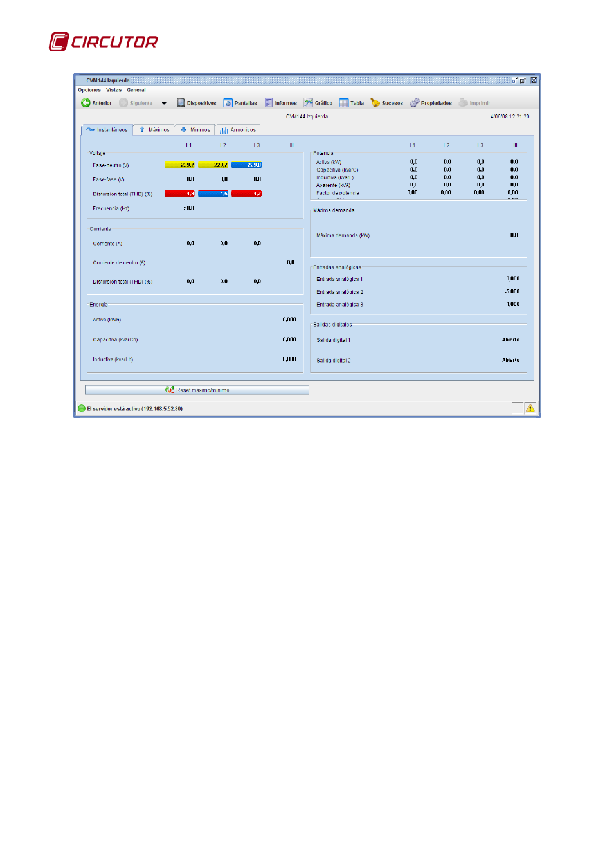Viewport: 614px width, 868px height.
Task: Click Salida digital 1 Abierto state
Action: [511, 340]
